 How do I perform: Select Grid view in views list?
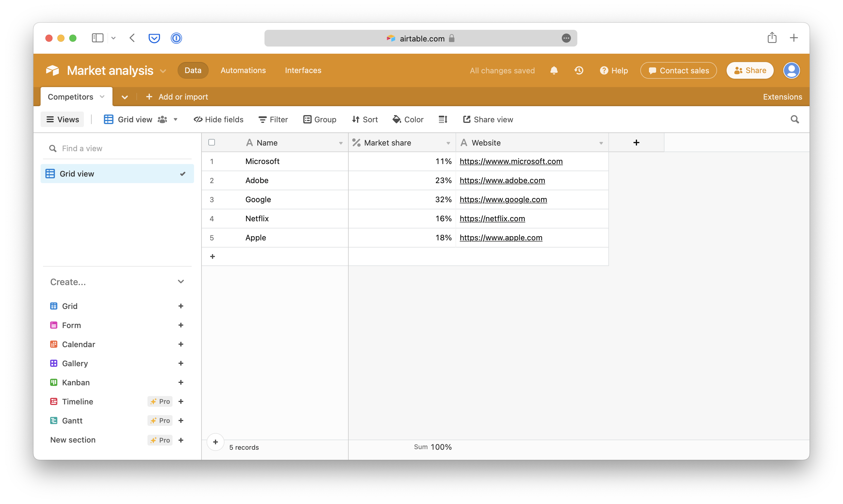coord(117,174)
